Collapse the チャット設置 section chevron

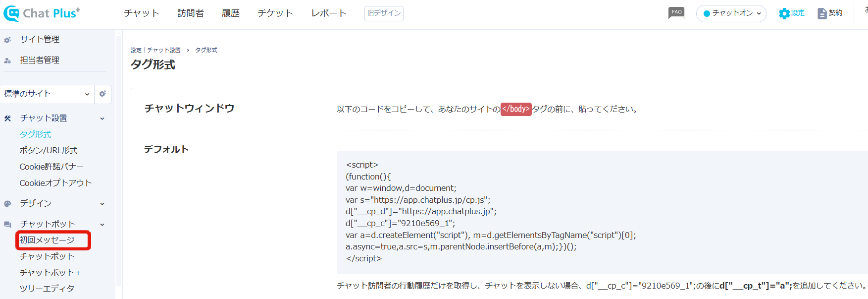click(x=102, y=119)
